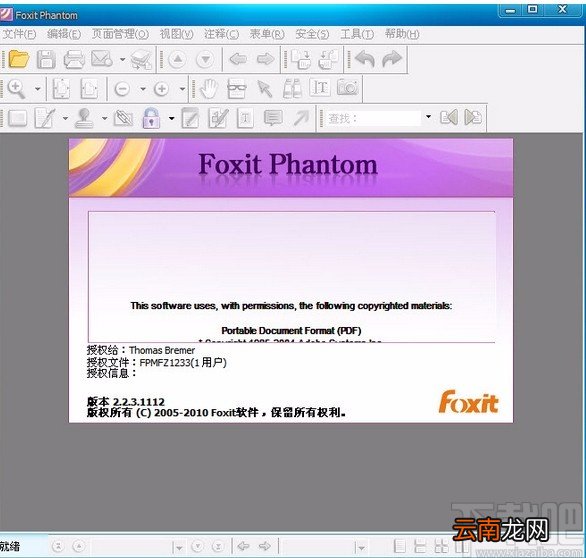The image size is (586, 558).
Task: Open the edit pencil dropdown arrow
Action: [65, 118]
